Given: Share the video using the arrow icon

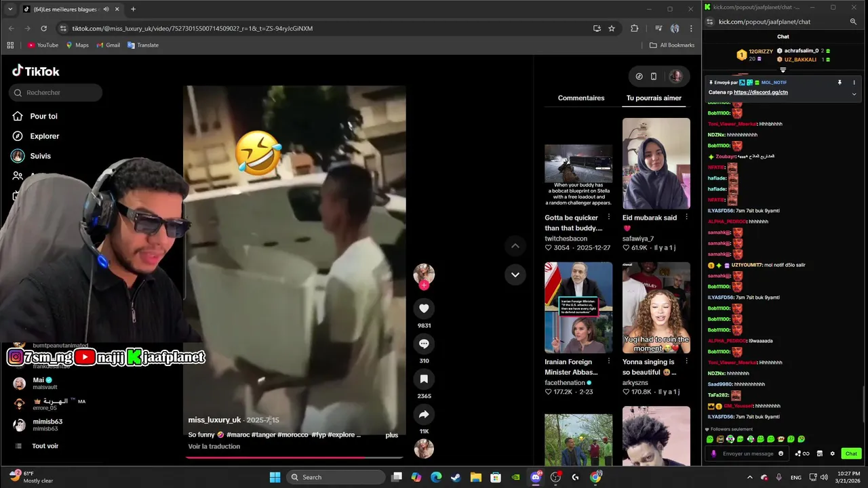Looking at the screenshot, I should pos(424,414).
